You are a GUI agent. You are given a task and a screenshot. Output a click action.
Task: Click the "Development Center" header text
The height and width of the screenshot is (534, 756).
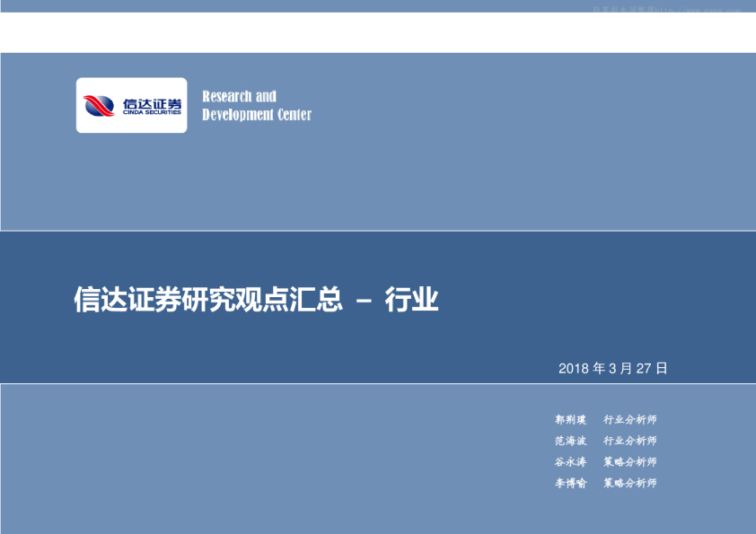pos(257,115)
